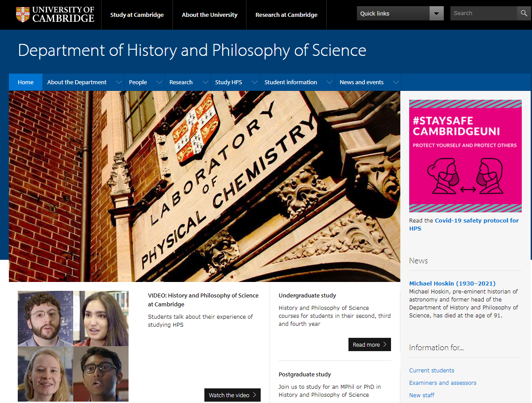This screenshot has height=403, width=532.
Task: Expand the Research menu chevron
Action: 205,82
